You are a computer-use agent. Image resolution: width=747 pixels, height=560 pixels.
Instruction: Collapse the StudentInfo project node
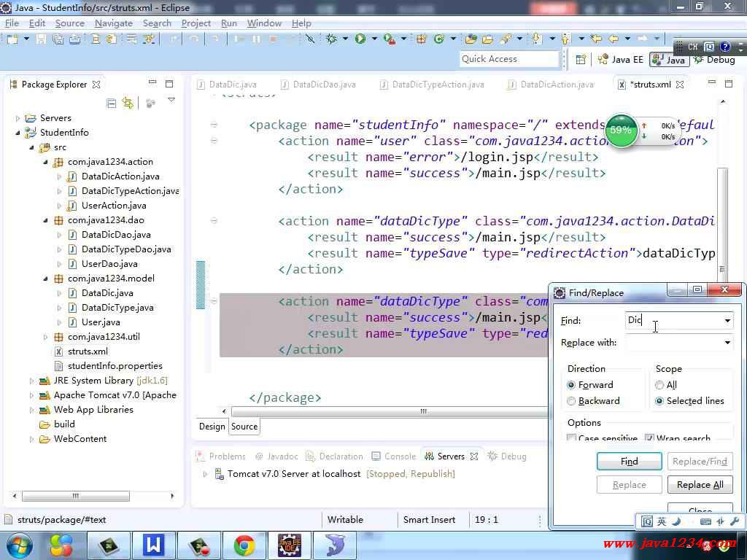coord(18,133)
